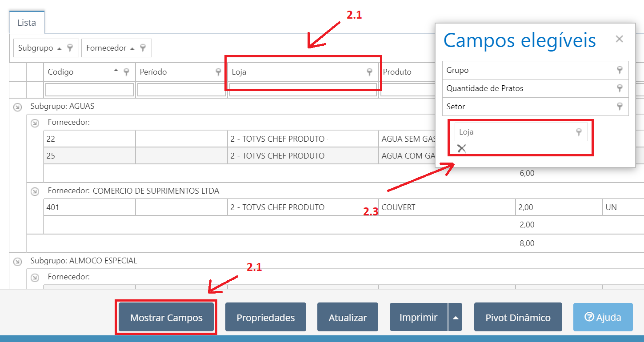Click the Loja filter input box

[x=303, y=90]
